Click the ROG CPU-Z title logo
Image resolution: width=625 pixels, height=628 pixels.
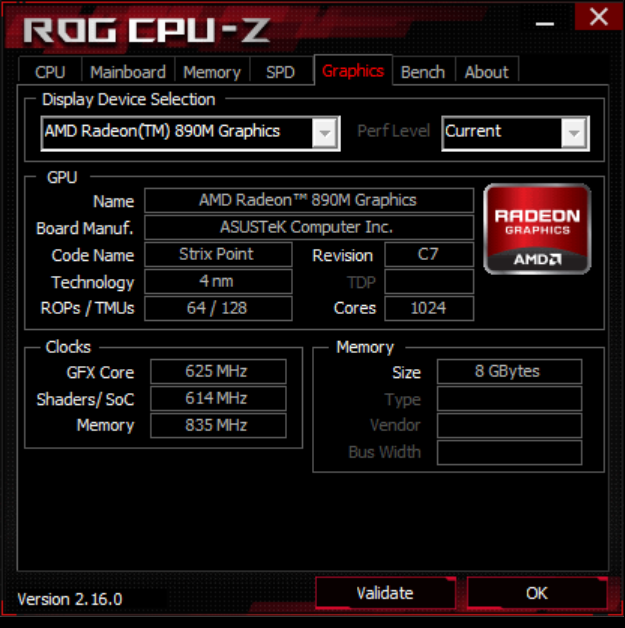click(147, 30)
